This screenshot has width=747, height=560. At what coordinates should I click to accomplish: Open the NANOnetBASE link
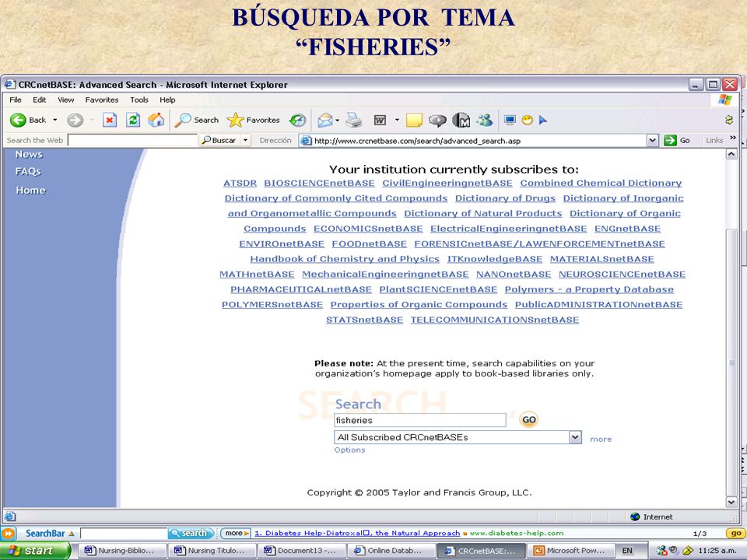point(514,275)
